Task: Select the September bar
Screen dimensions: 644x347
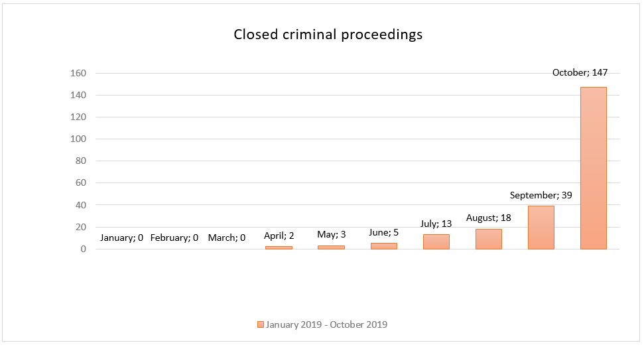Action: tap(541, 228)
